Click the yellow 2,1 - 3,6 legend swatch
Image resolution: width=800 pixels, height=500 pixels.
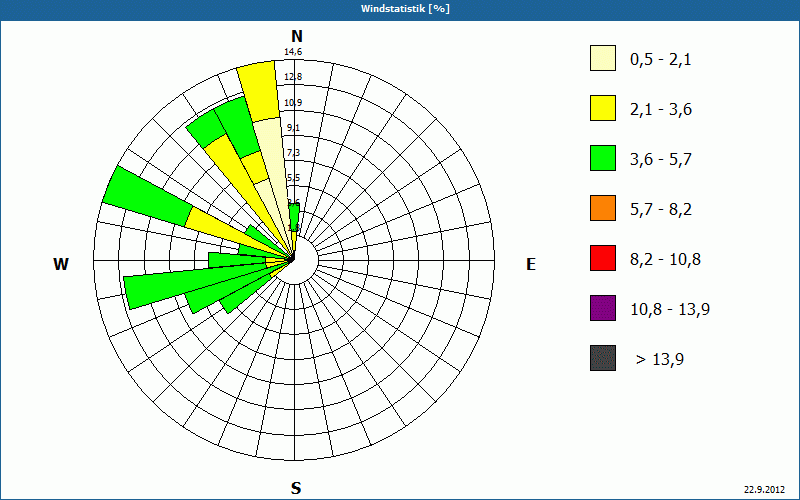tap(603, 108)
